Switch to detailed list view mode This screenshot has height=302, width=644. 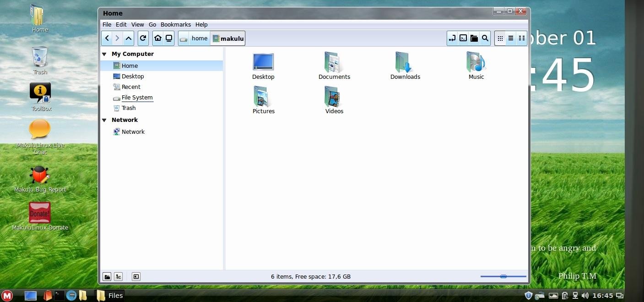[511, 38]
